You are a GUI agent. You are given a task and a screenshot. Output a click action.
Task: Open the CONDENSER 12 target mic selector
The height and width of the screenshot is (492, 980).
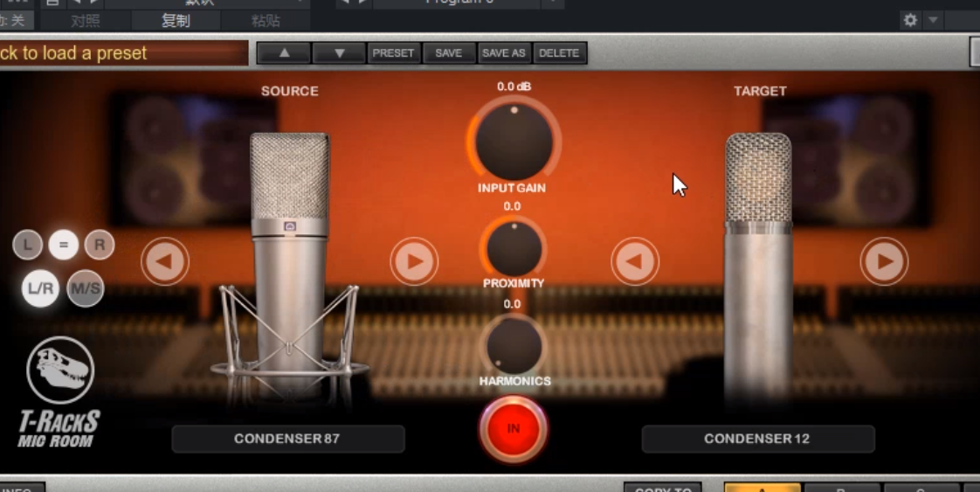(x=758, y=439)
